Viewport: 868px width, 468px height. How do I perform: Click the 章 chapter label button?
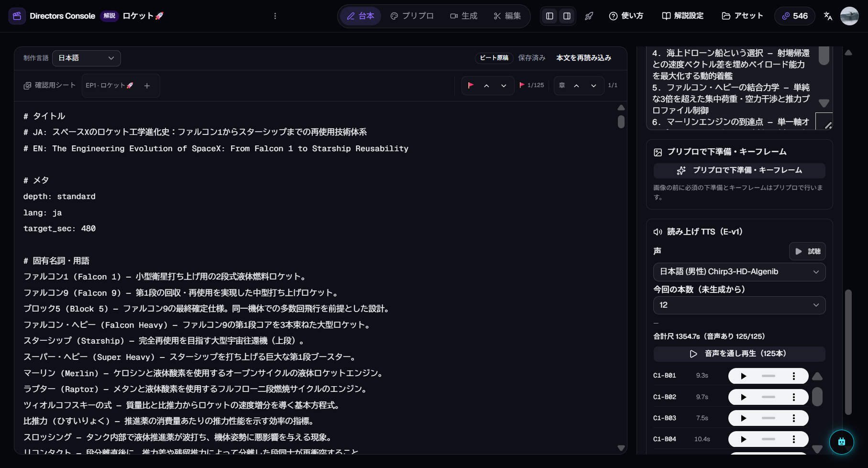tap(562, 85)
